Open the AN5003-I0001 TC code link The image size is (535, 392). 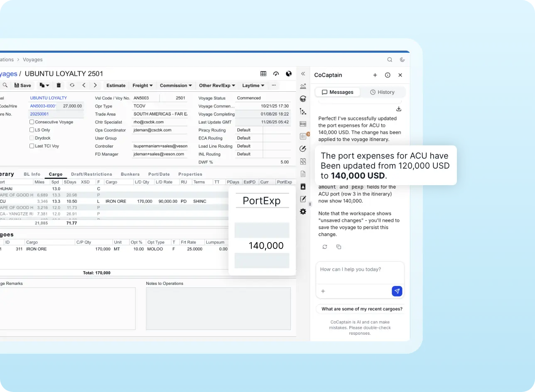tap(43, 106)
